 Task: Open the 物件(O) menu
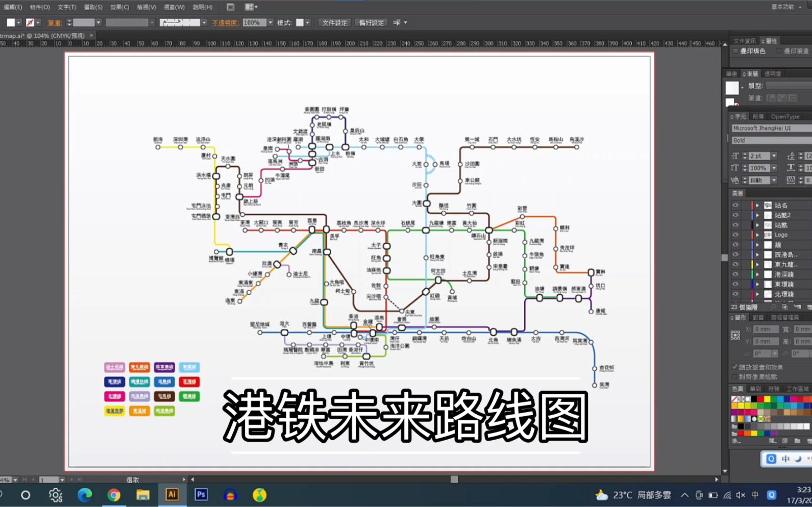(40, 7)
